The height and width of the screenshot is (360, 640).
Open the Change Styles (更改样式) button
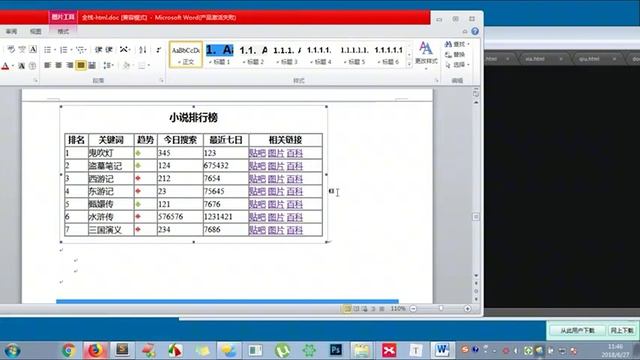pos(426,55)
